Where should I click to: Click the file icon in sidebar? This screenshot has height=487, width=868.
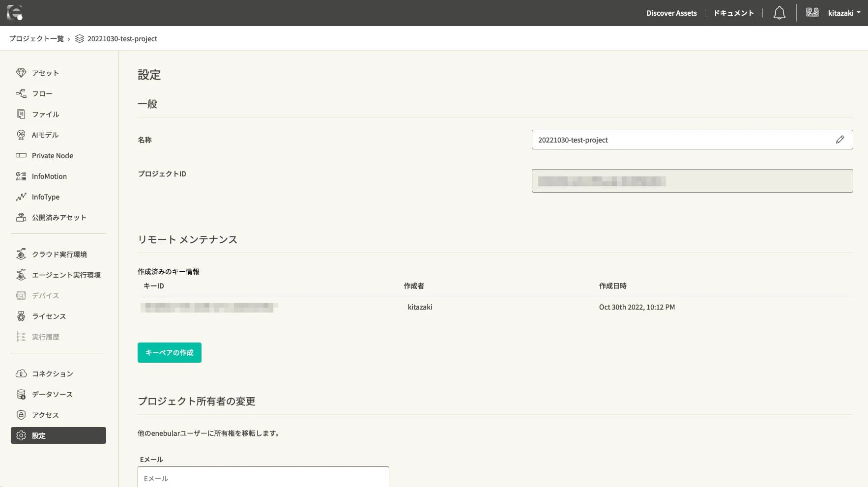coord(21,114)
